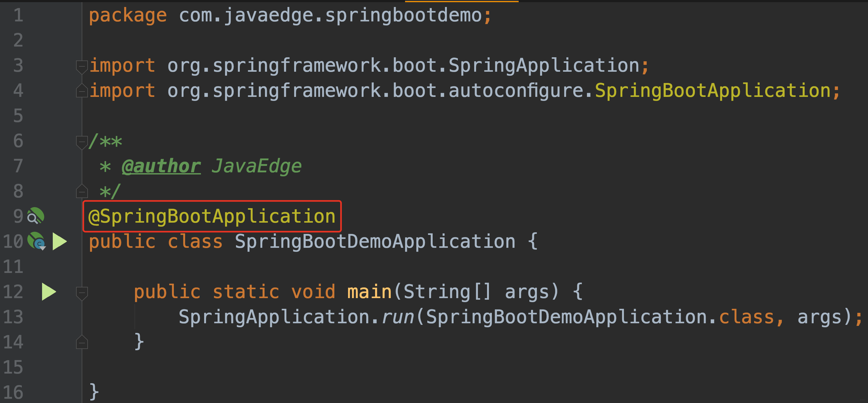
Task: Click fold end marker at line 4
Action: coord(81,90)
